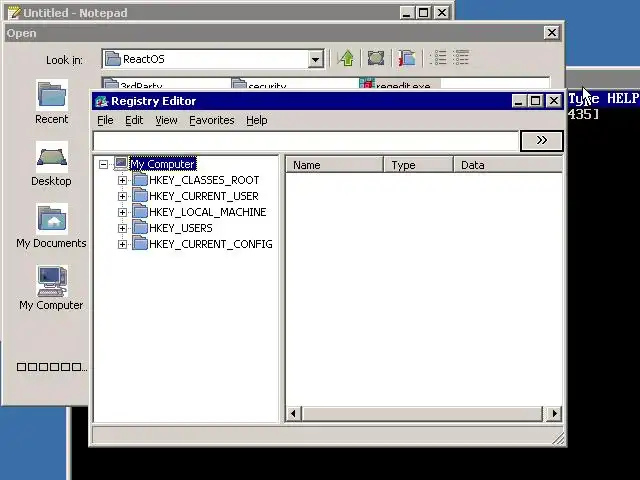640x480 pixels.
Task: Click the HKEY_CURRENT_CONFIG folder icon
Action: 140,244
